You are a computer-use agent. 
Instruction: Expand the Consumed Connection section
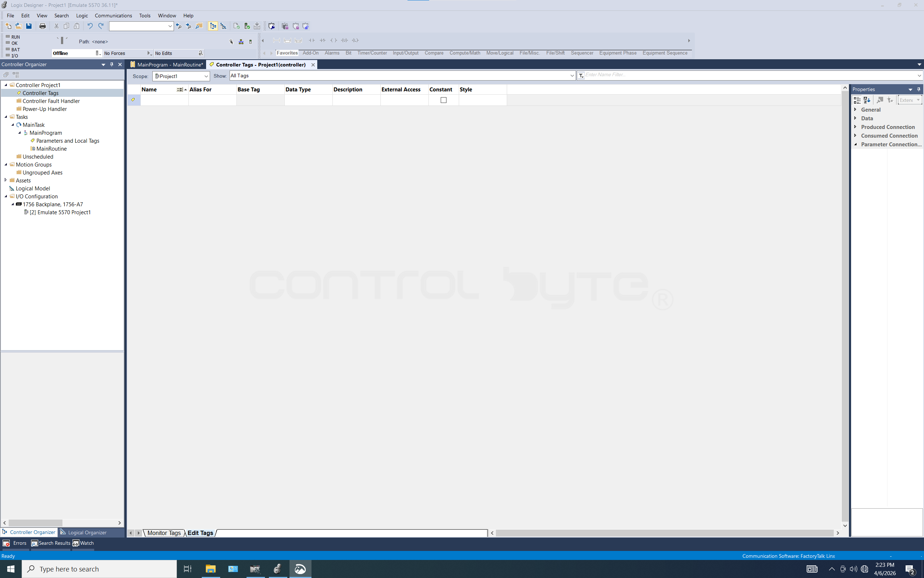(855, 135)
